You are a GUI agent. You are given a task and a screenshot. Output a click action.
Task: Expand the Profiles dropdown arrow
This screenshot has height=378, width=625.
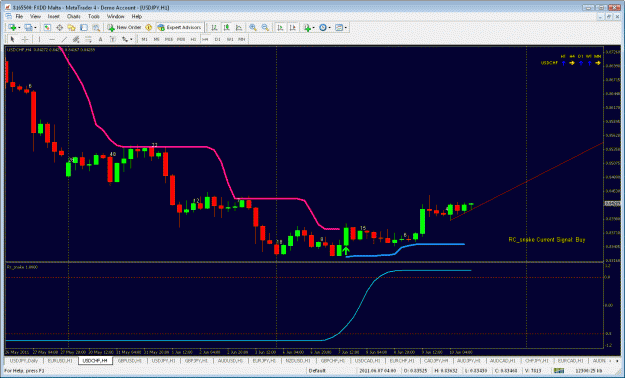35,28
